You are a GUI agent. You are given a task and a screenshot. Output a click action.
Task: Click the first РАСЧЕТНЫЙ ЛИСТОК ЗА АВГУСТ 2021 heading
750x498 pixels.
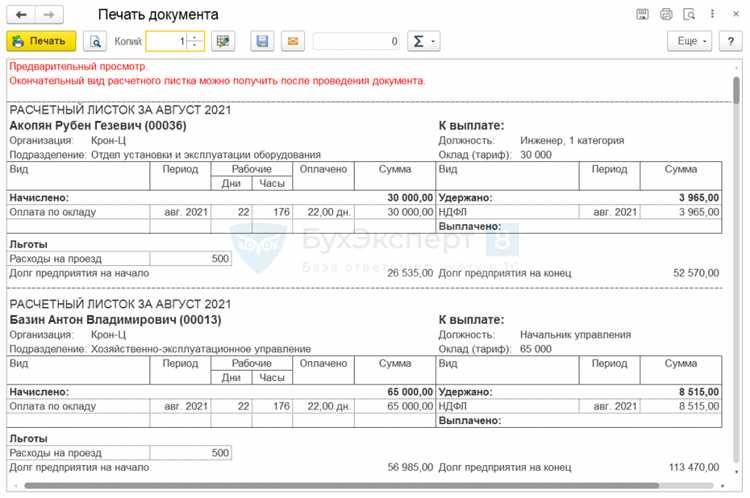click(120, 110)
